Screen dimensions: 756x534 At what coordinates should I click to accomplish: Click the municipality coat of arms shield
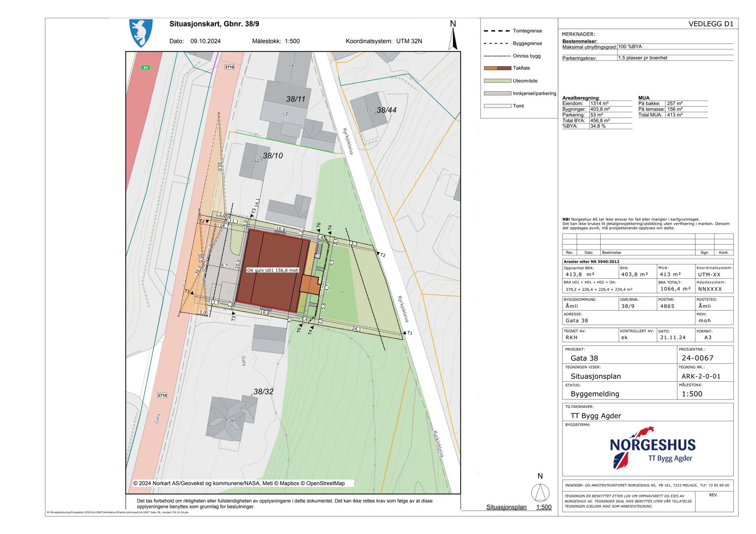pos(141,33)
